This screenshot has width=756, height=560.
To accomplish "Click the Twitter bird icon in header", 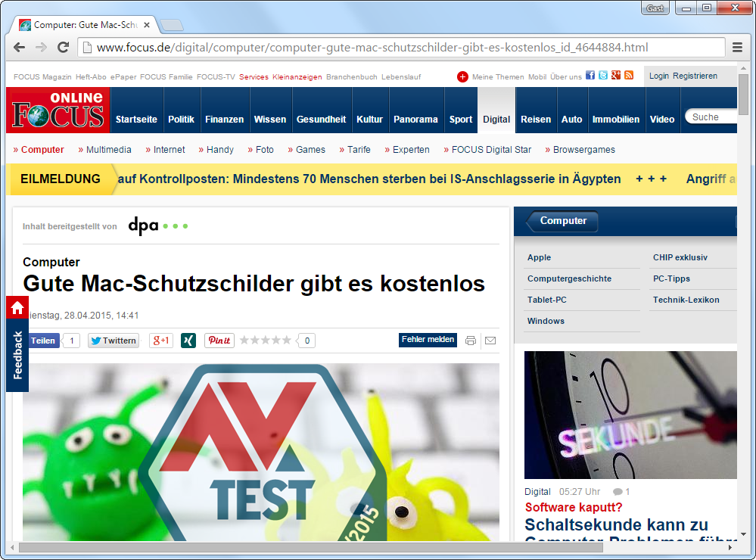I will point(603,76).
